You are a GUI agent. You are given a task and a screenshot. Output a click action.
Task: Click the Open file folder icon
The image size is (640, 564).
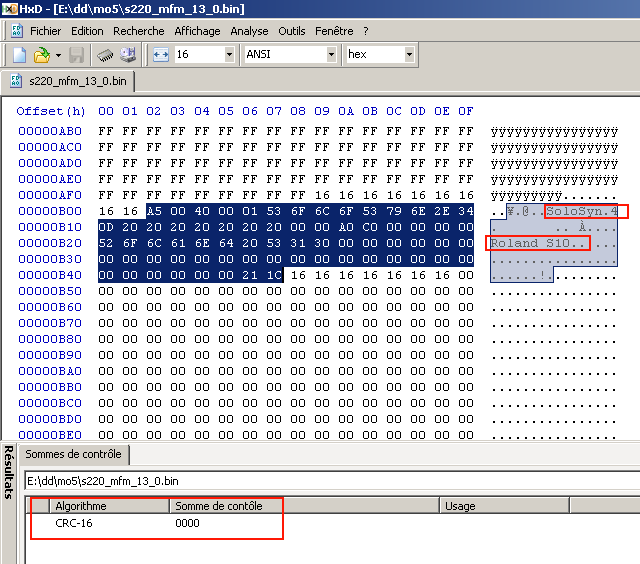point(41,55)
